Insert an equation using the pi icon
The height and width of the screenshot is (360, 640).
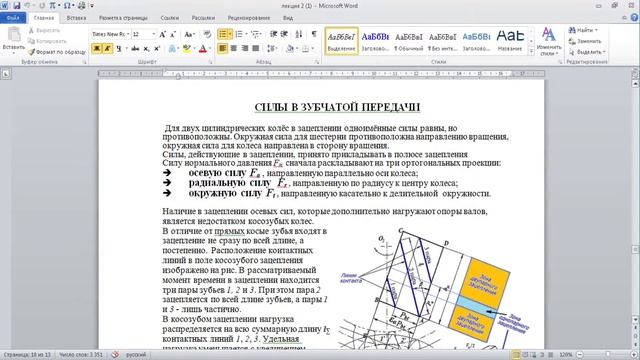tap(52, 6)
